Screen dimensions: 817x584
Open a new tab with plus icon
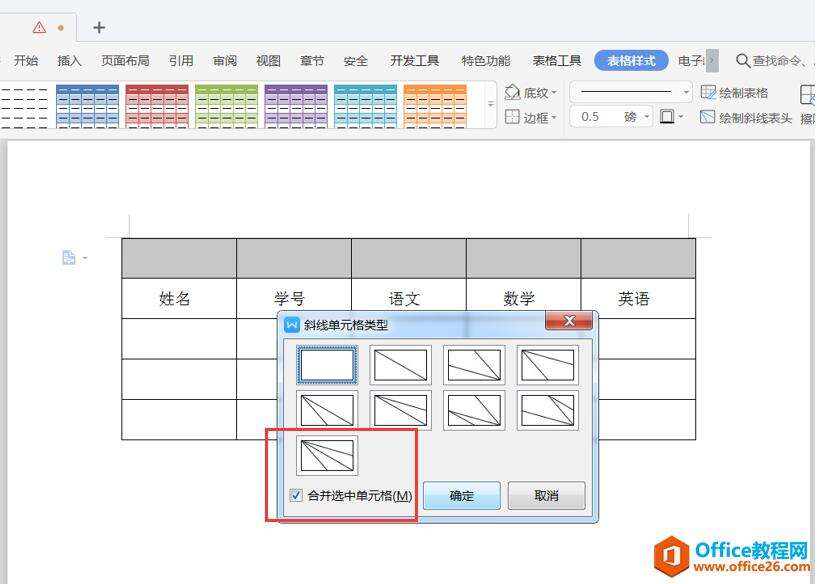pyautogui.click(x=99, y=27)
